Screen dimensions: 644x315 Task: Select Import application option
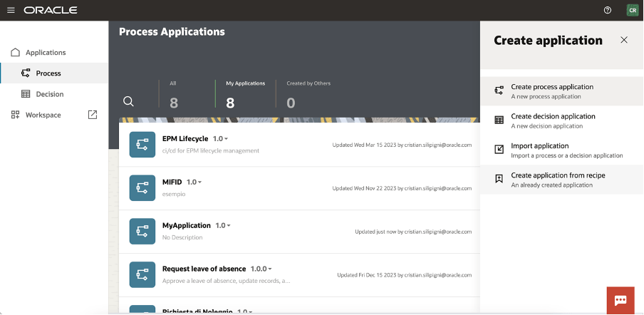tap(539, 150)
